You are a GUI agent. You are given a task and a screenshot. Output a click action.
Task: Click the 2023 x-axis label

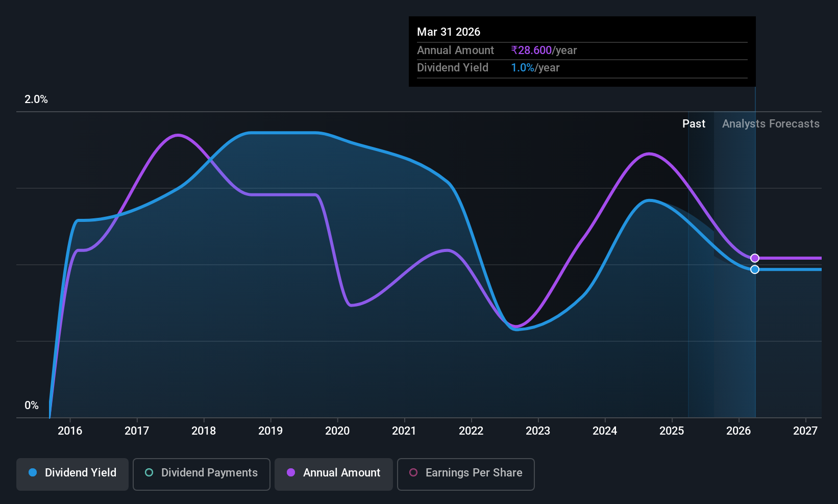pyautogui.click(x=538, y=431)
